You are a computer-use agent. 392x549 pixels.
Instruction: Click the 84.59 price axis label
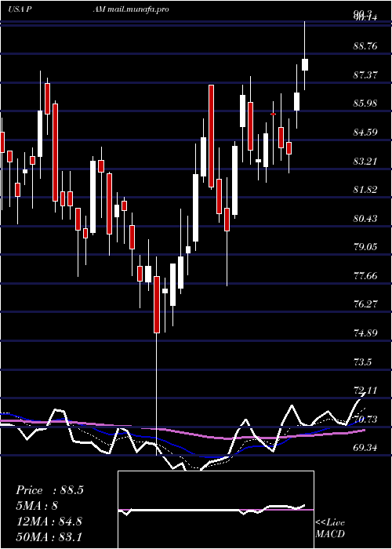pyautogui.click(x=365, y=133)
